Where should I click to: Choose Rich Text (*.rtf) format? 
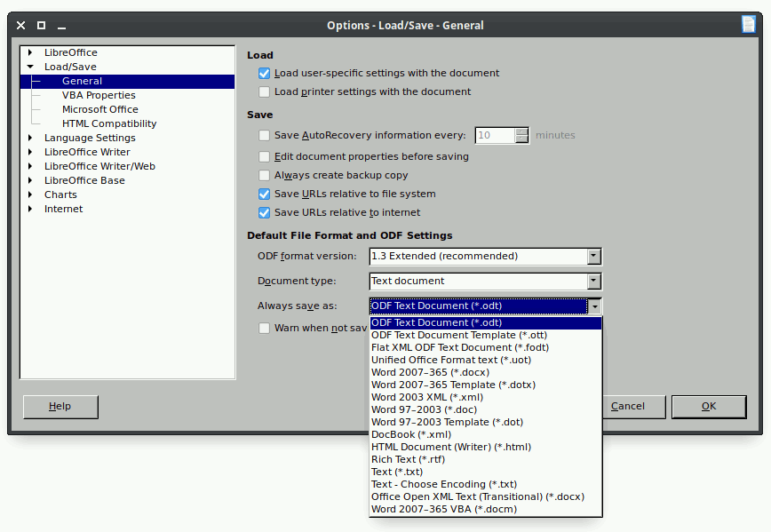(x=485, y=459)
